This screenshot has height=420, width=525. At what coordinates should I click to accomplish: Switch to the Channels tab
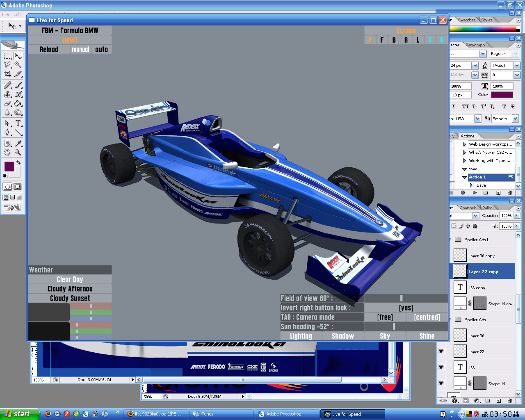point(468,208)
